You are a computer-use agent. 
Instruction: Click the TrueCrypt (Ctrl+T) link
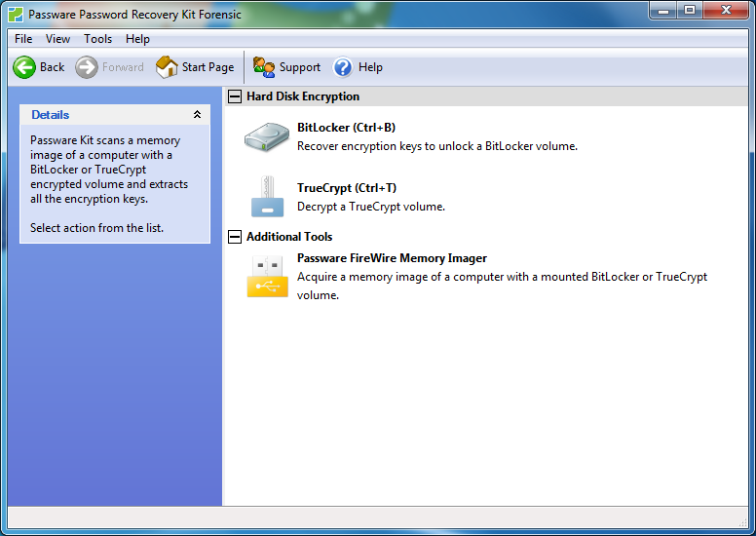(x=346, y=188)
